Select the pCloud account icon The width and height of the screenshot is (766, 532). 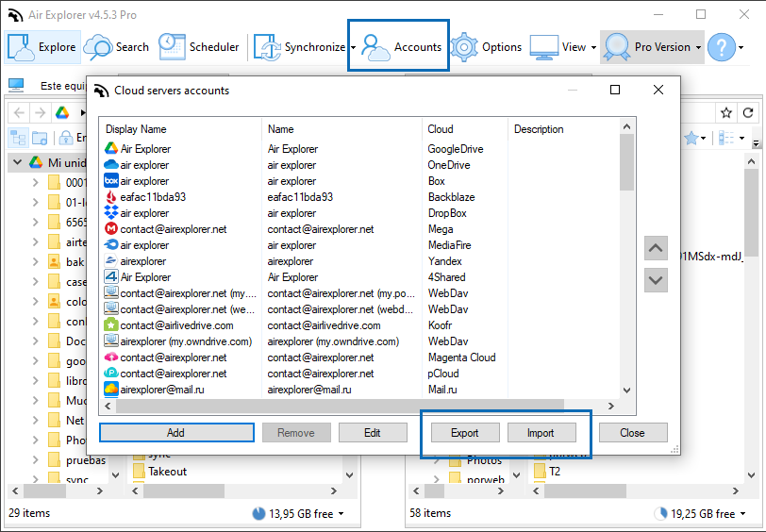point(111,374)
